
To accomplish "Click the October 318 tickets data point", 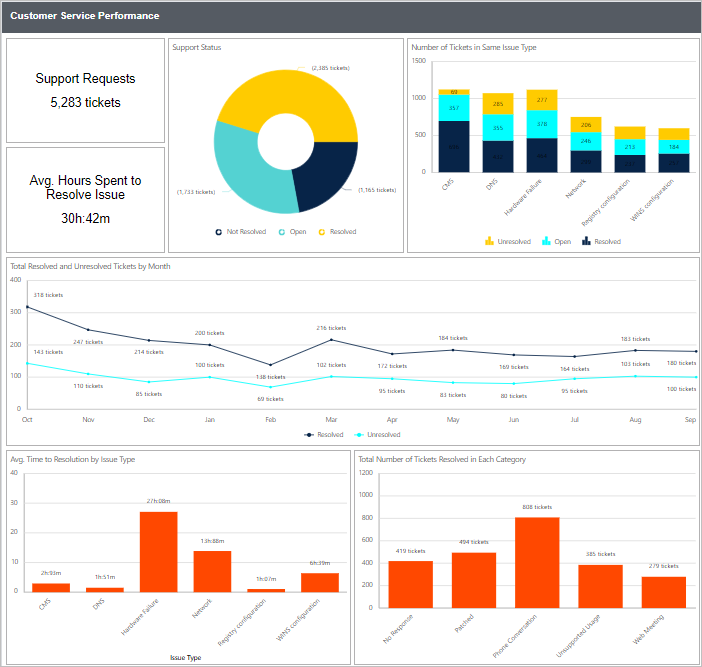I will [27, 307].
